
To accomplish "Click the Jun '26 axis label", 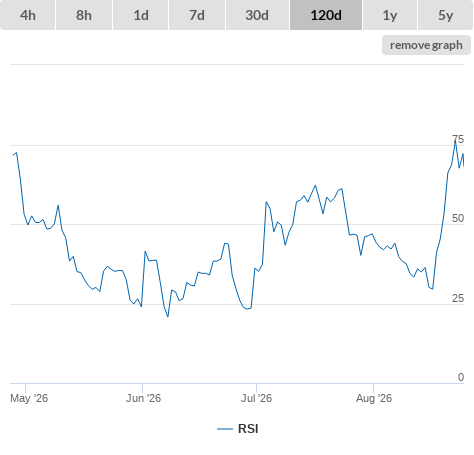I will pos(143,398).
